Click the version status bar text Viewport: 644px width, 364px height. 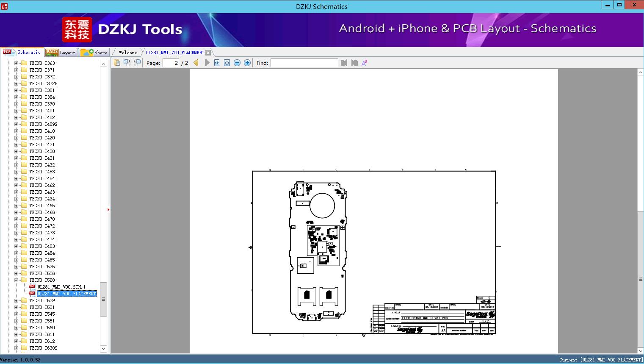tap(20, 360)
